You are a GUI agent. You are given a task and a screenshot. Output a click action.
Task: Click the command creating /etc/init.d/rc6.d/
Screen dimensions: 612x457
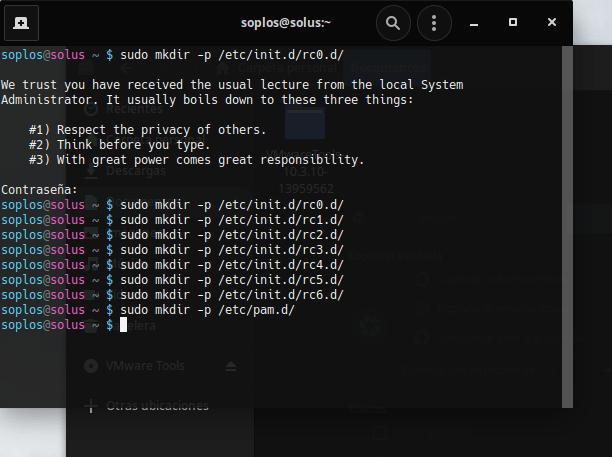(x=232, y=295)
